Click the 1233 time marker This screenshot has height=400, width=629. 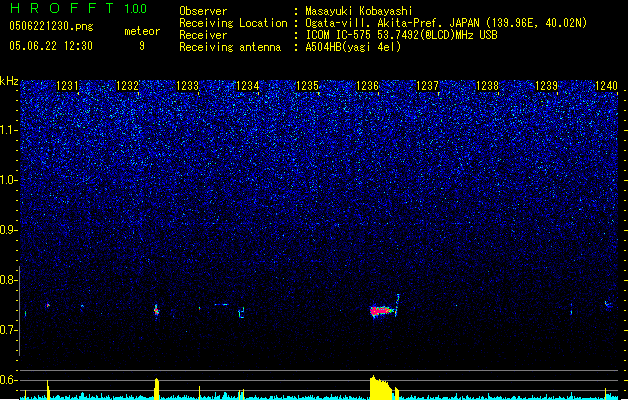click(x=187, y=86)
